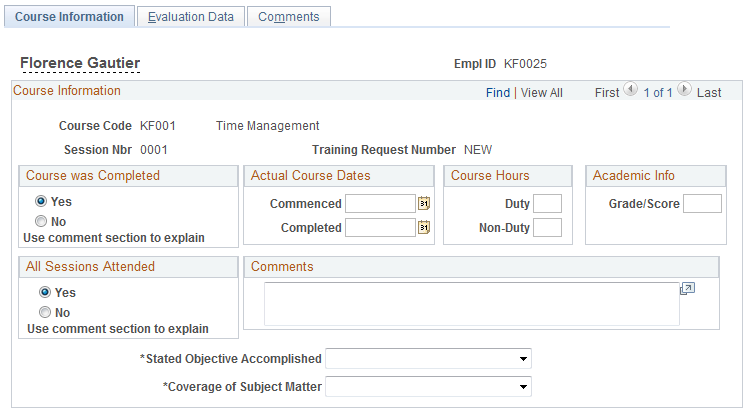Click inside the Comments text area
Viewport: 749px width, 414px height.
click(470, 304)
